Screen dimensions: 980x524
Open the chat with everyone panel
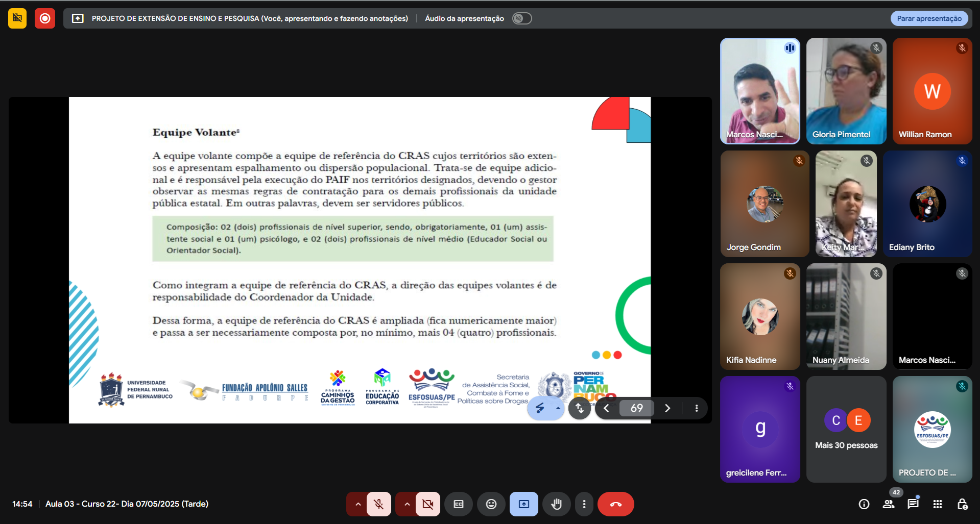tap(913, 504)
